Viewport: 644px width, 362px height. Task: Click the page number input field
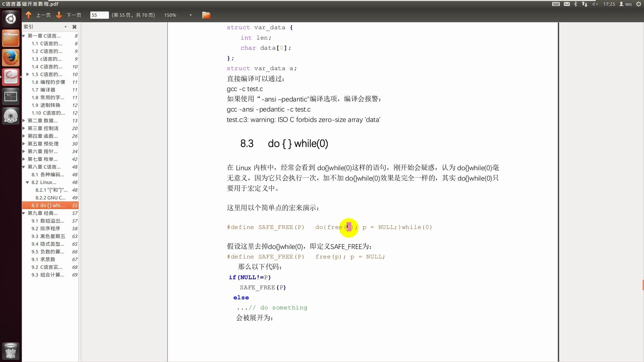tap(99, 15)
